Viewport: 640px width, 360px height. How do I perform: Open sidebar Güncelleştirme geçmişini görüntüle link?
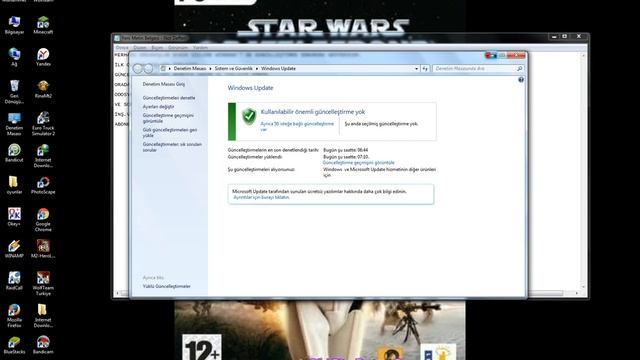click(x=168, y=118)
